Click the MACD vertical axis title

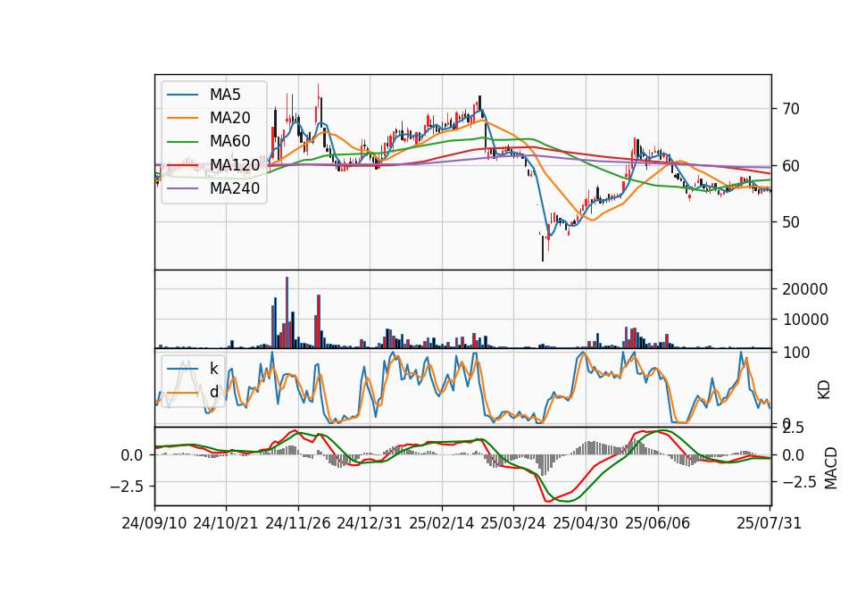point(830,468)
